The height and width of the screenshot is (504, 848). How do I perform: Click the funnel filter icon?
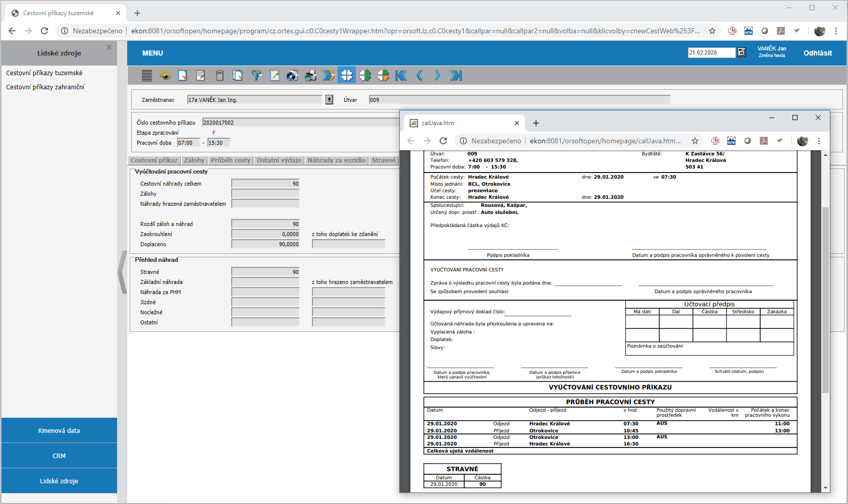click(x=256, y=76)
